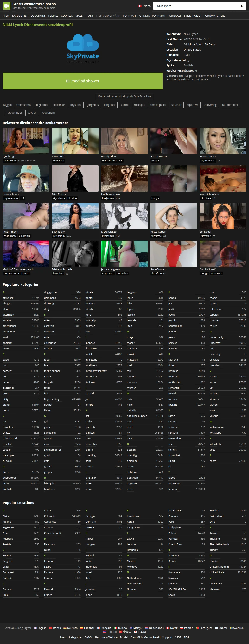The image size is (249, 644).
Task: Open the 'anime' category link
Action: coord(7,349)
